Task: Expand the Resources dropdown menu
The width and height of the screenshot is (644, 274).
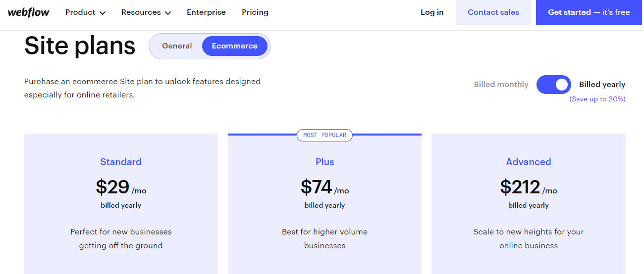Action: 146,12
